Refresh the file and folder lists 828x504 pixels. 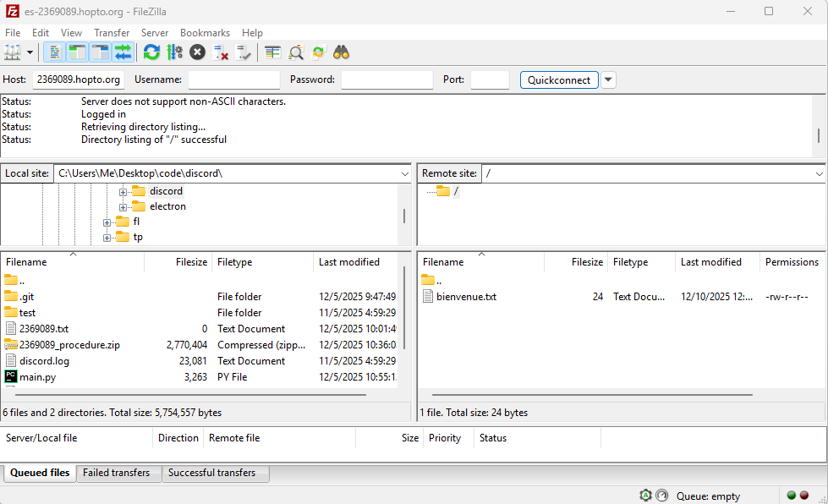pos(151,52)
